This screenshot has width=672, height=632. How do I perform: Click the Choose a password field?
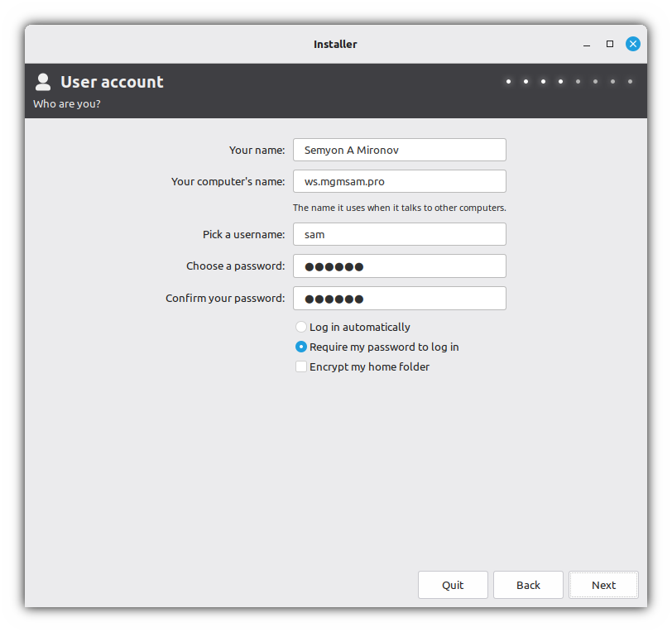pyautogui.click(x=399, y=266)
